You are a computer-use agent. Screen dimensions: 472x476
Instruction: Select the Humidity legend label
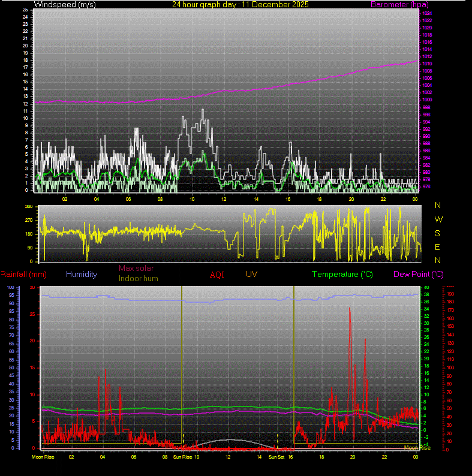click(82, 274)
